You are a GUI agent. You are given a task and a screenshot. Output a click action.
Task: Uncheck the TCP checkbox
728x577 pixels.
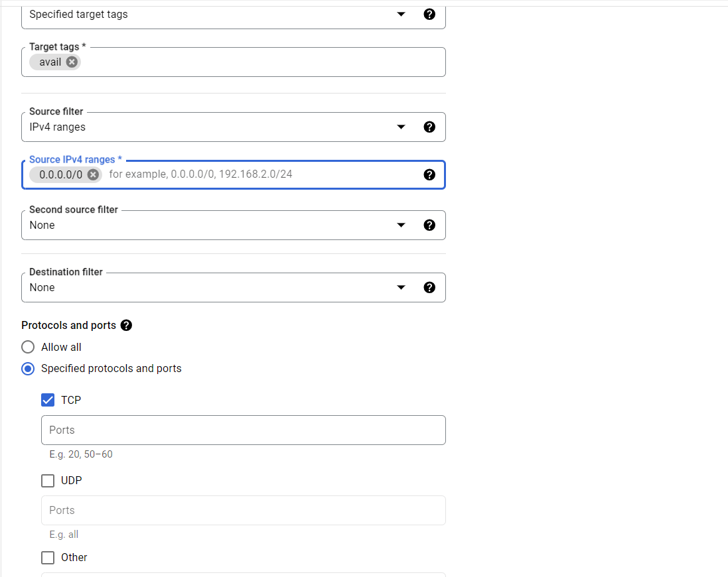point(48,400)
